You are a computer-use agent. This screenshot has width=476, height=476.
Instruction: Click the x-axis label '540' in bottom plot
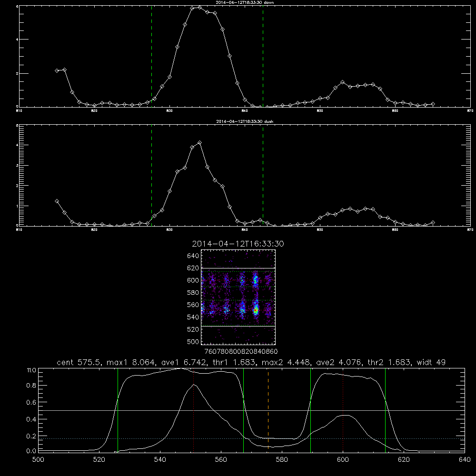tap(160, 460)
